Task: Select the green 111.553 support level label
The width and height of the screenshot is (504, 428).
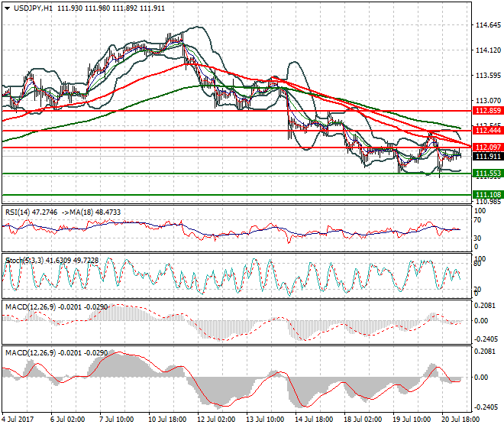Action: click(488, 173)
